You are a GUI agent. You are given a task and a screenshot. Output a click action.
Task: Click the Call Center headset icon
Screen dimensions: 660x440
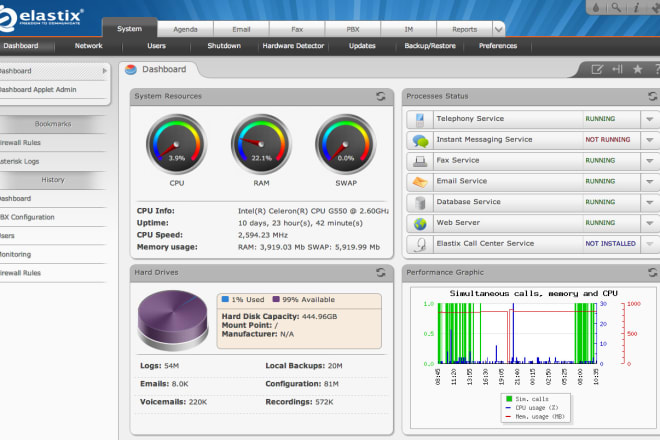point(420,244)
